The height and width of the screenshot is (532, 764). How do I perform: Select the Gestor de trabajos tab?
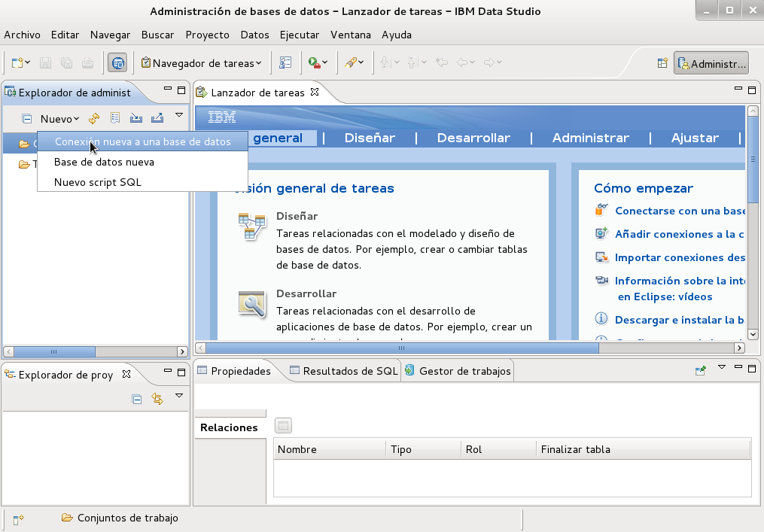point(458,371)
